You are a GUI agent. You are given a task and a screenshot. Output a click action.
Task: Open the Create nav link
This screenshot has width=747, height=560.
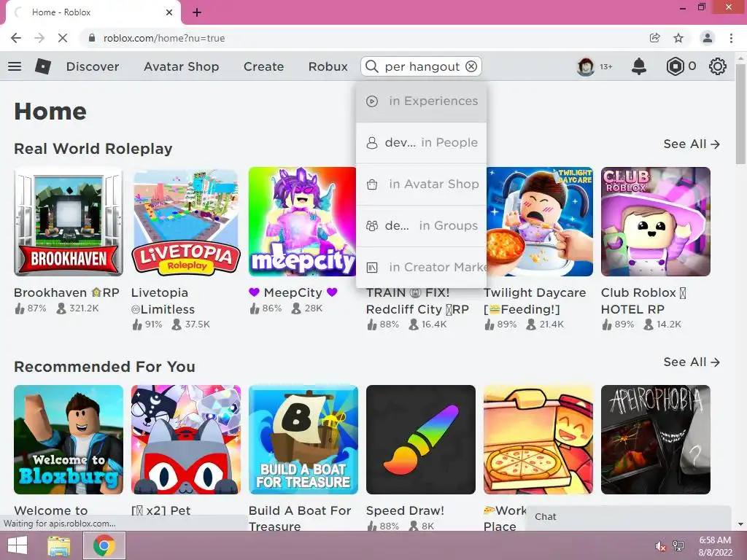[263, 66]
